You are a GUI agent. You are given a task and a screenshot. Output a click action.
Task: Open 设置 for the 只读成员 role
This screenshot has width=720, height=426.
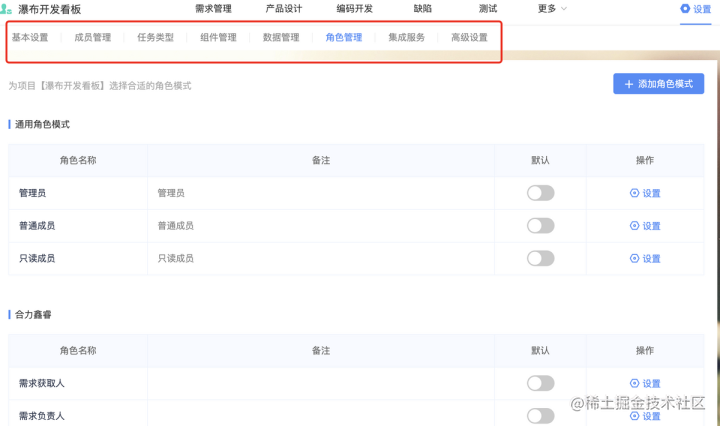coord(645,258)
